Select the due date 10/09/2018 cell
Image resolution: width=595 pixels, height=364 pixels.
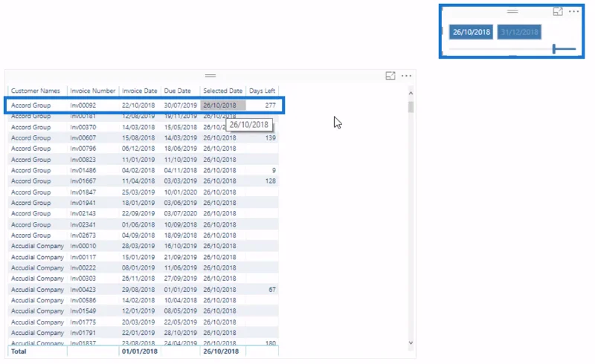(x=180, y=224)
